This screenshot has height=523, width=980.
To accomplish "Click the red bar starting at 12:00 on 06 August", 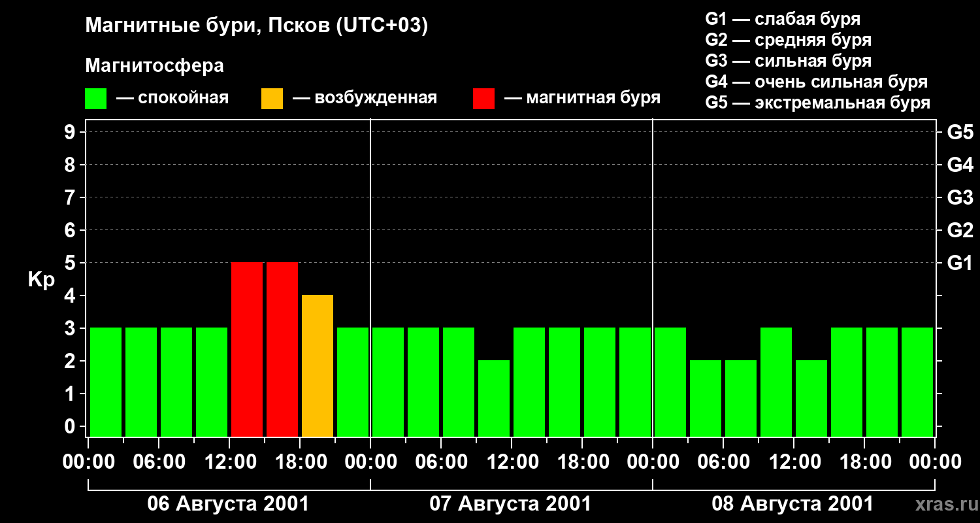I will click(247, 349).
